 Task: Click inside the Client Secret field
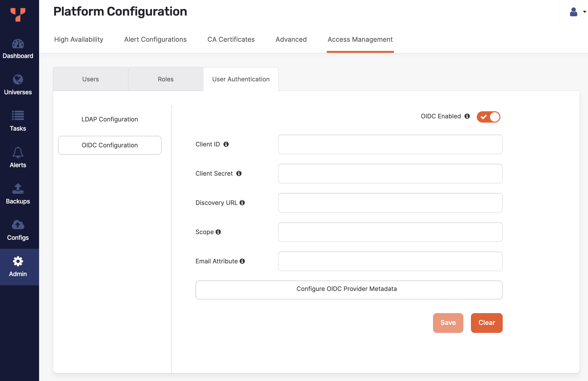click(390, 173)
